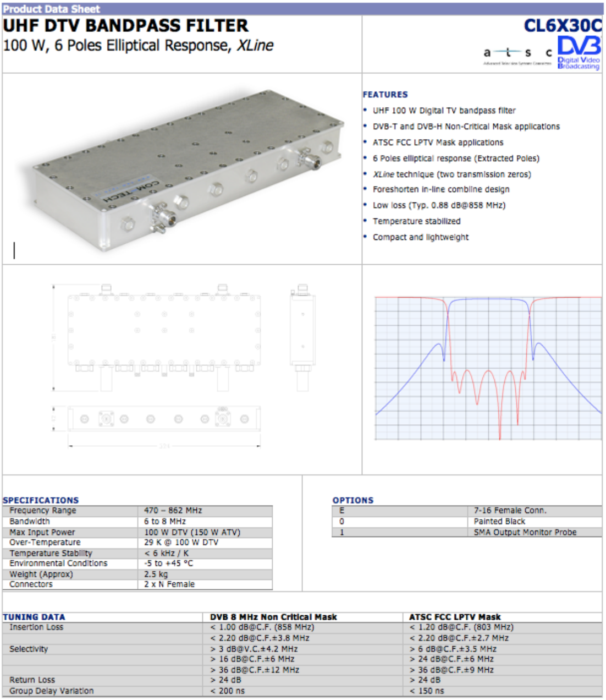Click option 0 Painted Black
The image size is (606, 700).
(467, 521)
